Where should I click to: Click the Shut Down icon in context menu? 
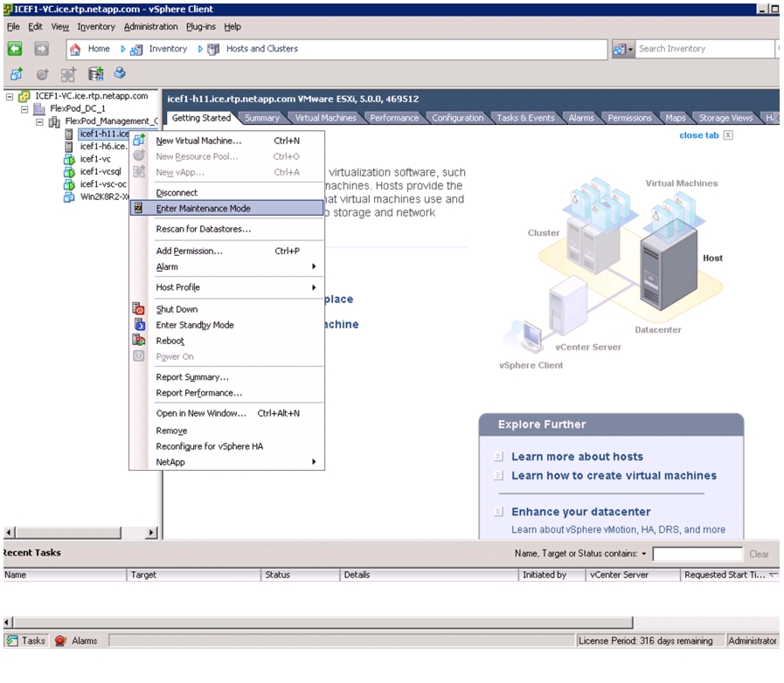(138, 309)
